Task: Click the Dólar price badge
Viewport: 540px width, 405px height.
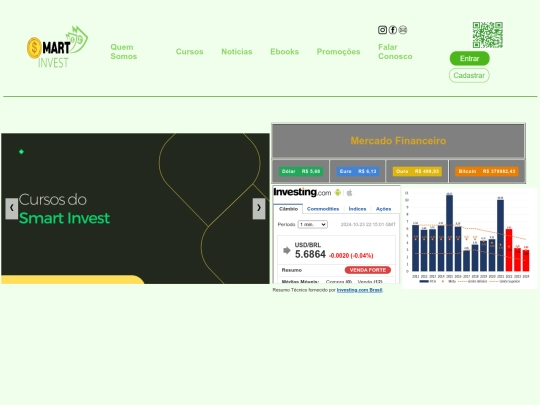Action: tap(301, 172)
